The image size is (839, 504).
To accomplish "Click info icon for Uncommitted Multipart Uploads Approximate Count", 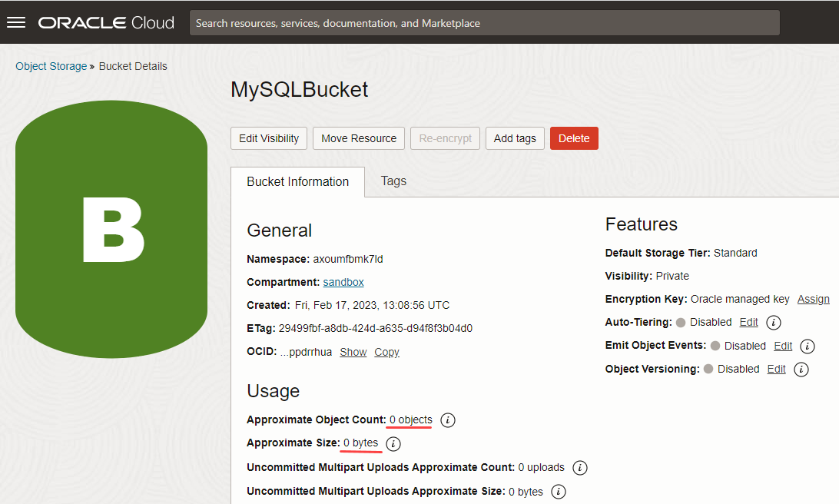I will click(x=580, y=467).
